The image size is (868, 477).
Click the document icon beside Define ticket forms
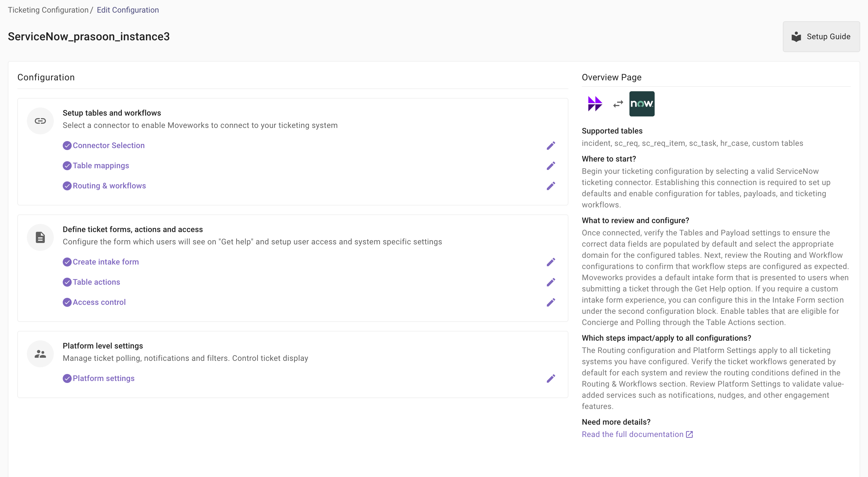pos(40,237)
